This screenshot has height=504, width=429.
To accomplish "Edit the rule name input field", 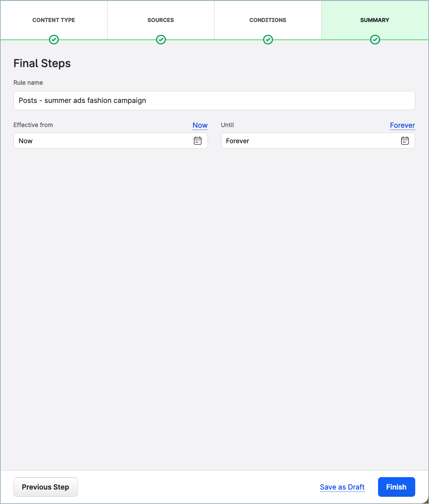I will point(214,101).
